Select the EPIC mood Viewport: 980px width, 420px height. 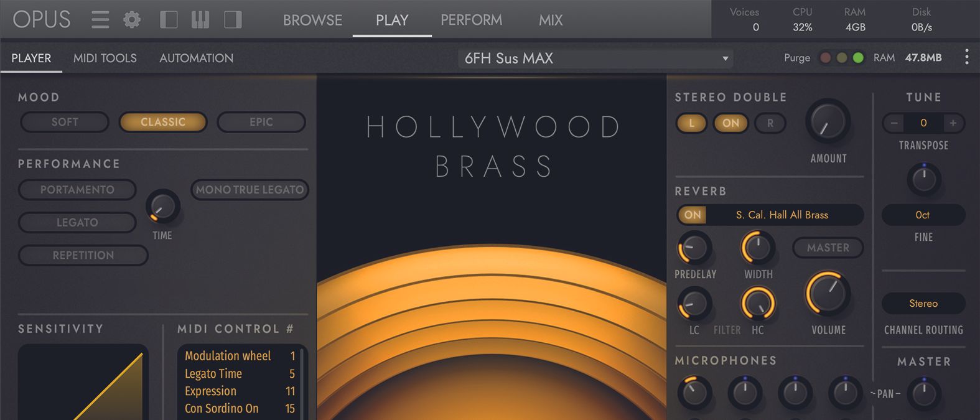pyautogui.click(x=261, y=122)
